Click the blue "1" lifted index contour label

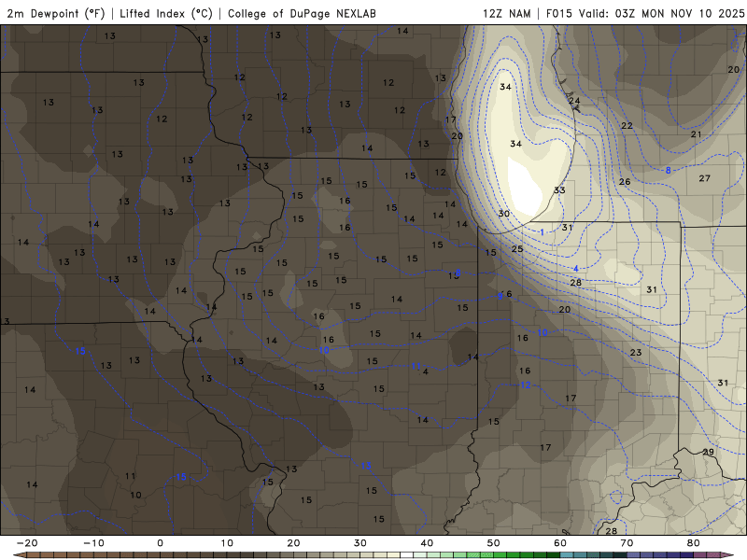tap(543, 232)
